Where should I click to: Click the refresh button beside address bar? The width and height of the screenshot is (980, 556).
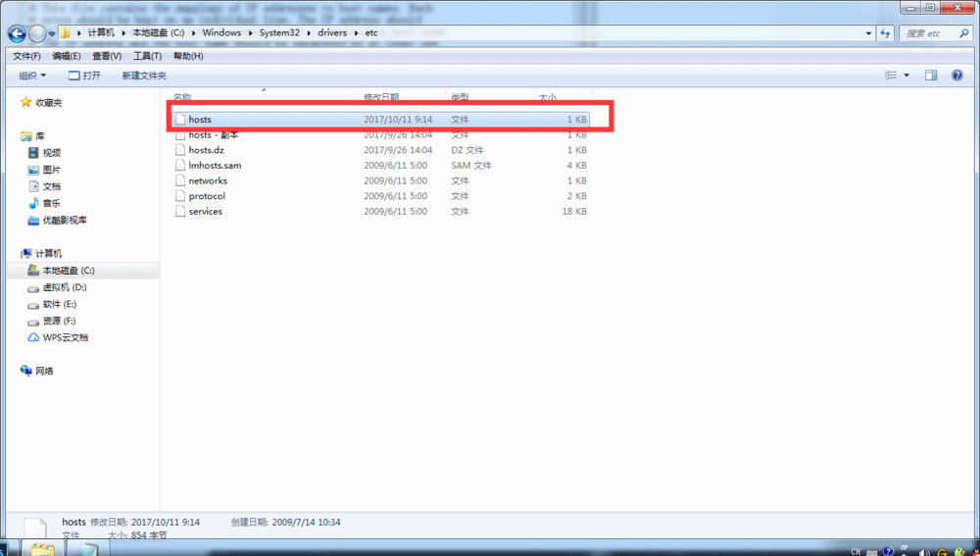883,33
